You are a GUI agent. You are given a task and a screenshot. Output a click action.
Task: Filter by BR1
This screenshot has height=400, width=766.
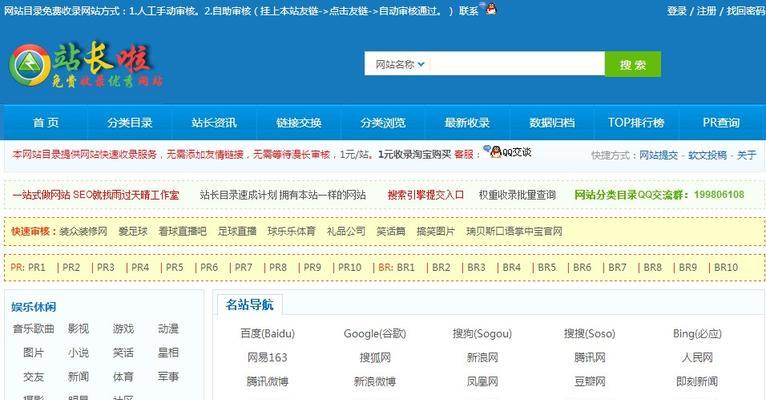coord(405,267)
